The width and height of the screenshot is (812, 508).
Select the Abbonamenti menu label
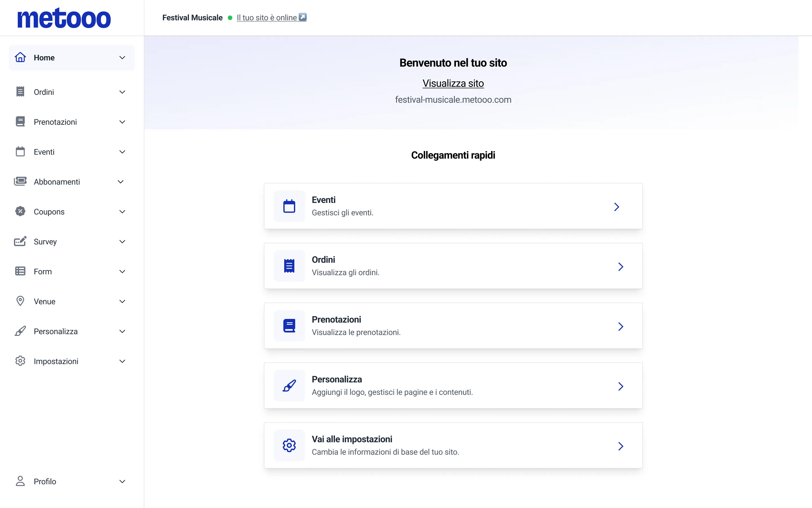[57, 182]
